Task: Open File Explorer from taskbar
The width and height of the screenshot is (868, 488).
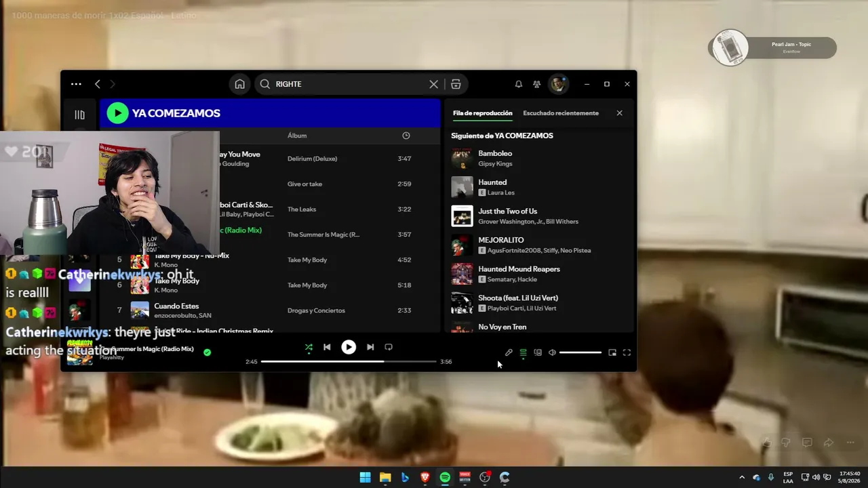Action: coord(385,477)
